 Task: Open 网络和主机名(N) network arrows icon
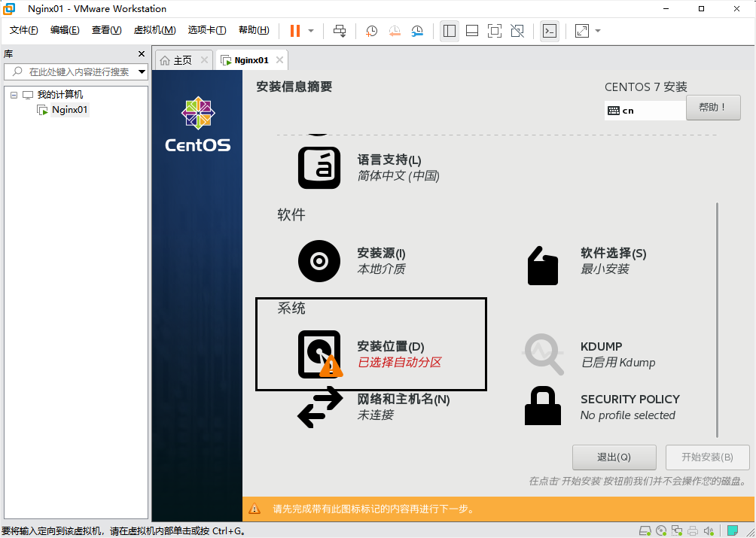320,407
